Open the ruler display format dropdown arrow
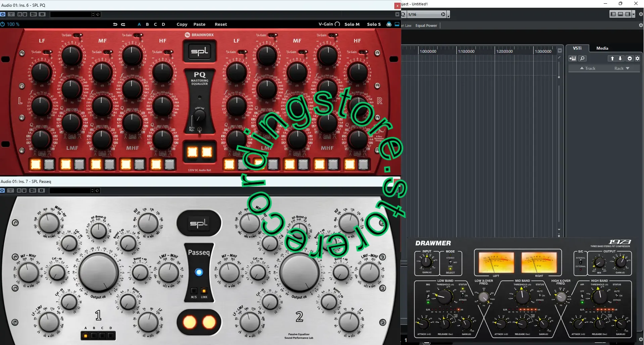 click(x=560, y=51)
